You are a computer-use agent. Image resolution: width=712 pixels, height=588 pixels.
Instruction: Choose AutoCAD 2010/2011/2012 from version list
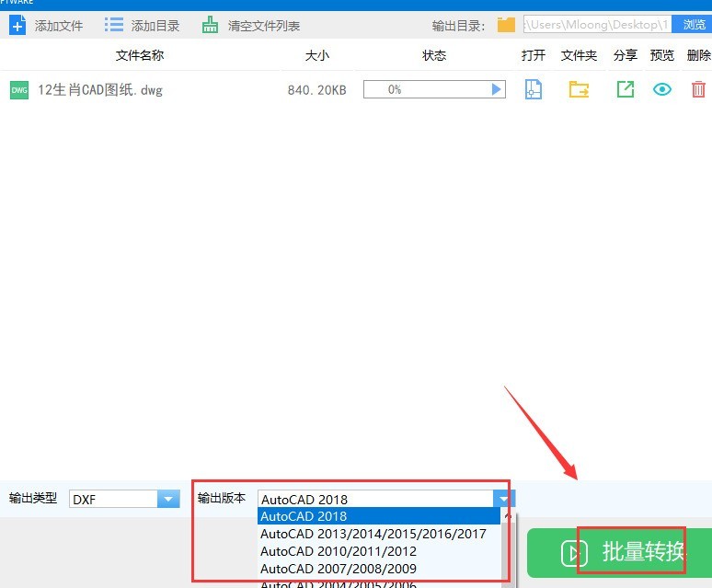[x=339, y=551]
